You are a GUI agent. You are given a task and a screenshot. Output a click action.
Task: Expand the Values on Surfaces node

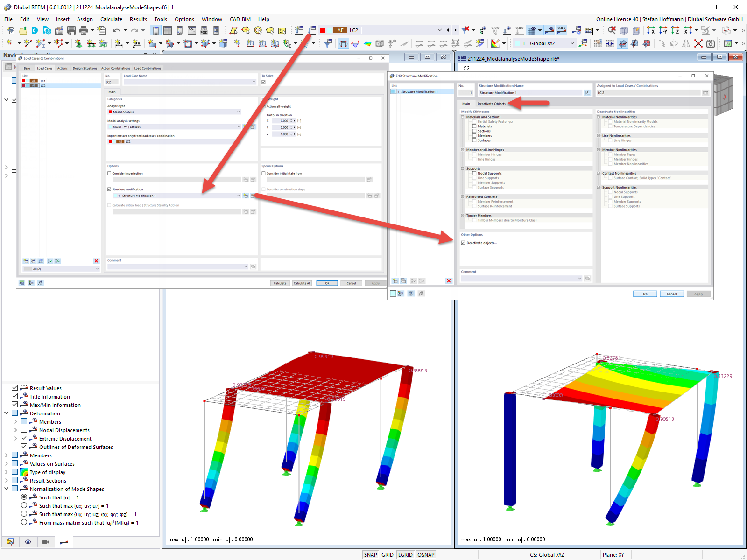coord(7,463)
